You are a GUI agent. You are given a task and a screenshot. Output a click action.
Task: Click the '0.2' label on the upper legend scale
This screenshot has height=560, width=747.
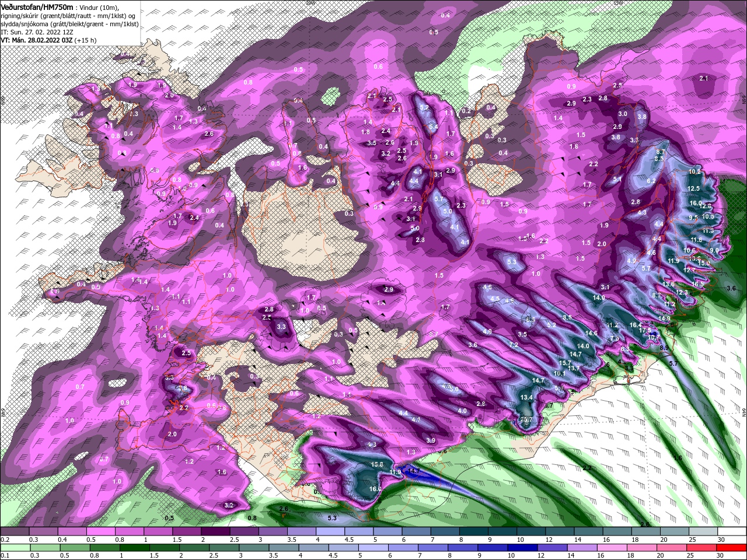click(x=5, y=540)
